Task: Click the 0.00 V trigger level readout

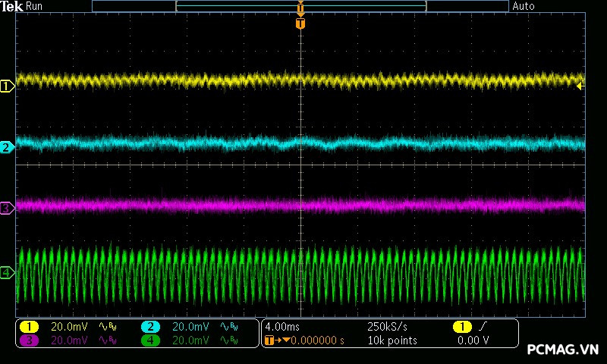Action: (473, 340)
